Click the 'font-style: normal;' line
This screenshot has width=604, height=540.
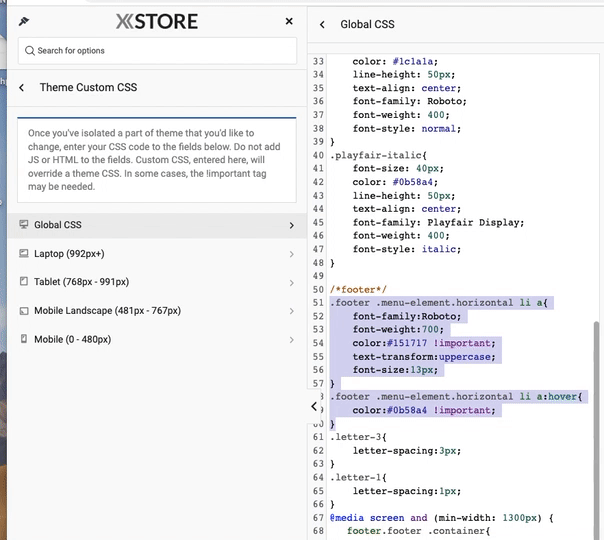point(407,128)
